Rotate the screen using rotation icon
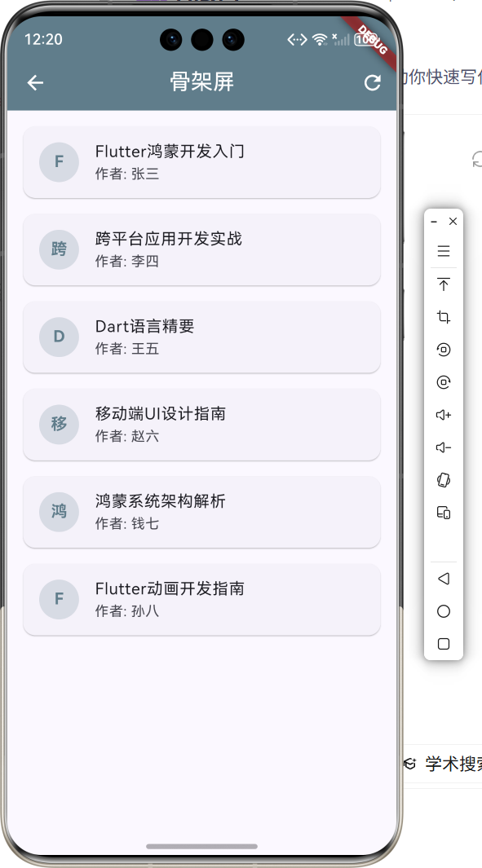 (444, 349)
